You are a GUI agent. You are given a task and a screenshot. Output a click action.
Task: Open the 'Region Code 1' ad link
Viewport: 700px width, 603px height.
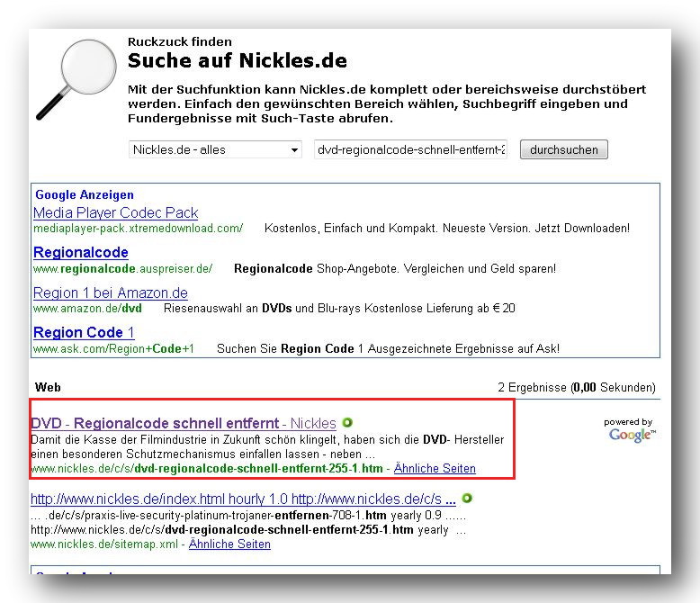84,332
